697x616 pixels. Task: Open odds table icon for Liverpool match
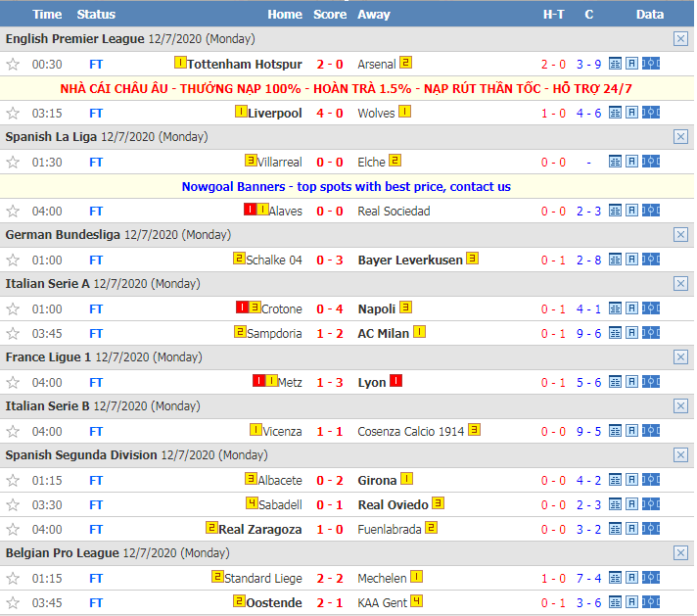[x=615, y=113]
